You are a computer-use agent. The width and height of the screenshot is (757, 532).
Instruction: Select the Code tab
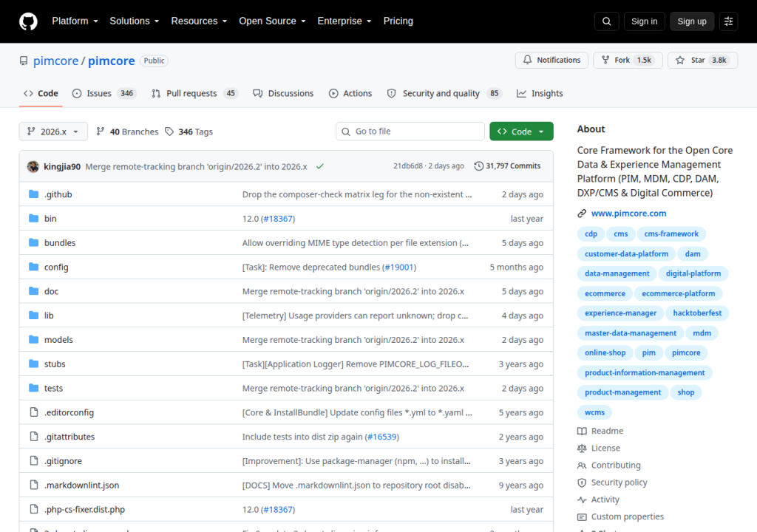pyautogui.click(x=41, y=93)
